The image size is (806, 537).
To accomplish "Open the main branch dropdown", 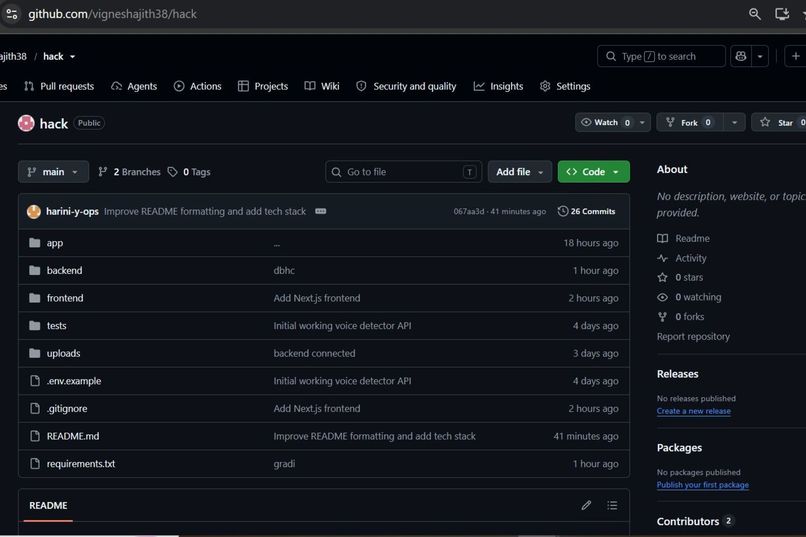I will pyautogui.click(x=53, y=172).
